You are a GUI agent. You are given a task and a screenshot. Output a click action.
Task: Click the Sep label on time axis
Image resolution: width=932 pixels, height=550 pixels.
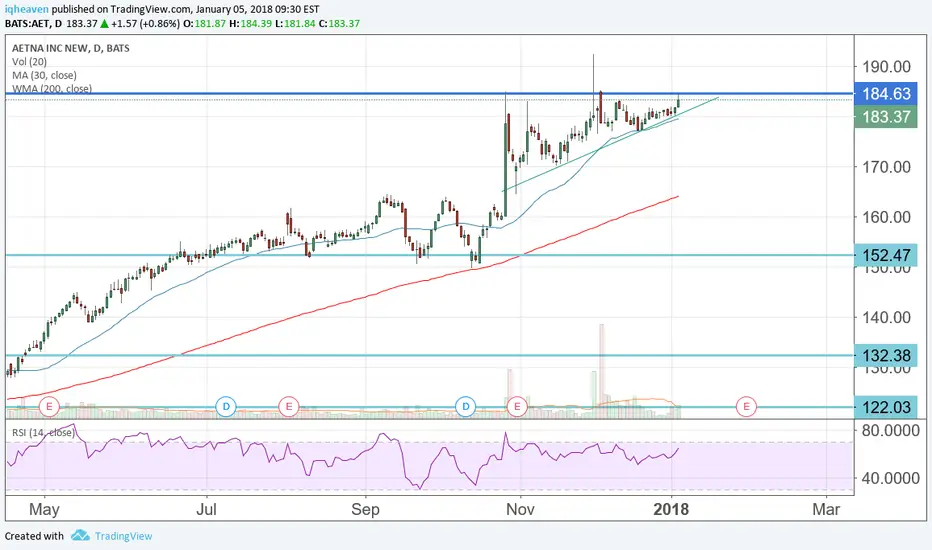click(x=365, y=510)
